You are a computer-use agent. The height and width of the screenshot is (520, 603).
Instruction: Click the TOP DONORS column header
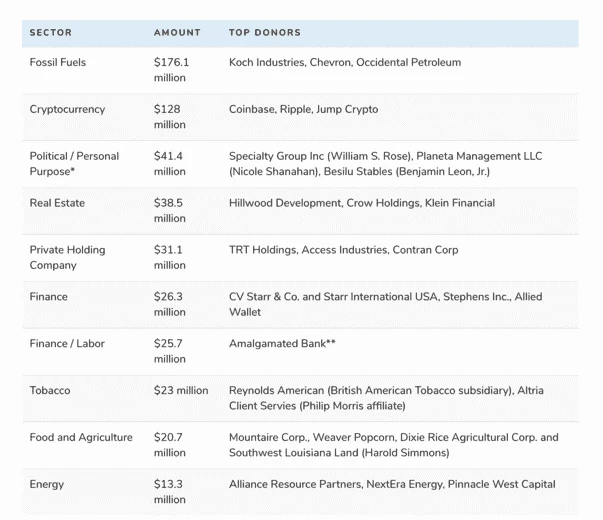pos(265,33)
